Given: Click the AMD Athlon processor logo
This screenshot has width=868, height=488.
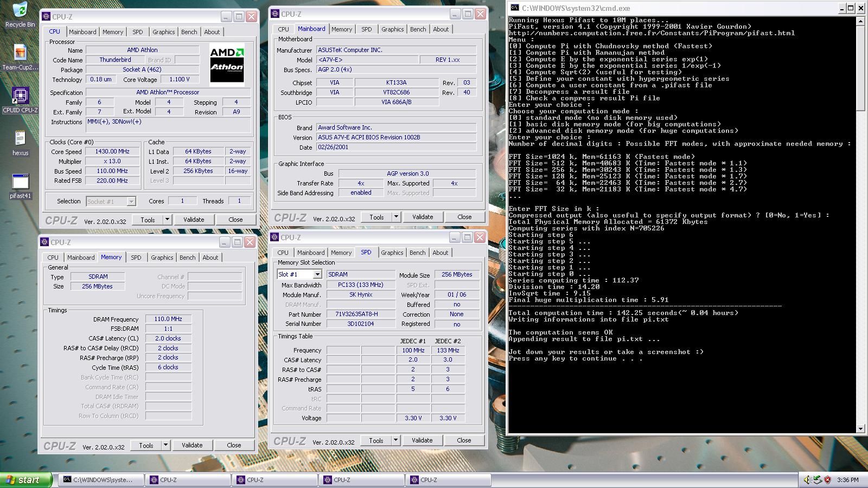Looking at the screenshot, I should coord(227,66).
